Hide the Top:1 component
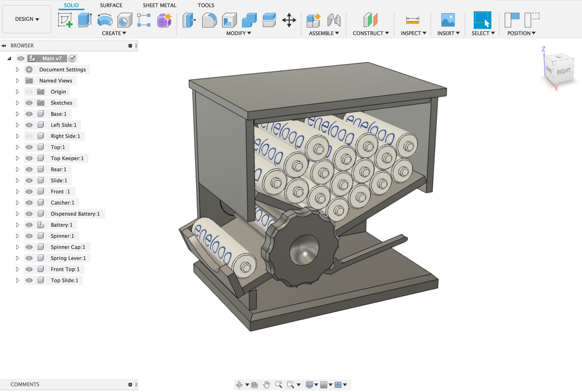The height and width of the screenshot is (392, 582). pos(29,147)
